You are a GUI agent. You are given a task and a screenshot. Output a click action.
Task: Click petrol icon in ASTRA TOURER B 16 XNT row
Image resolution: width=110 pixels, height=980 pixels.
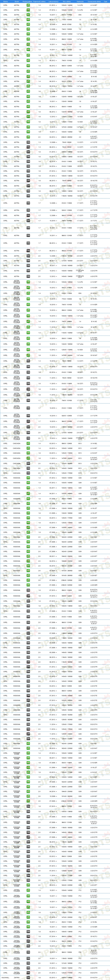click(x=28, y=293)
